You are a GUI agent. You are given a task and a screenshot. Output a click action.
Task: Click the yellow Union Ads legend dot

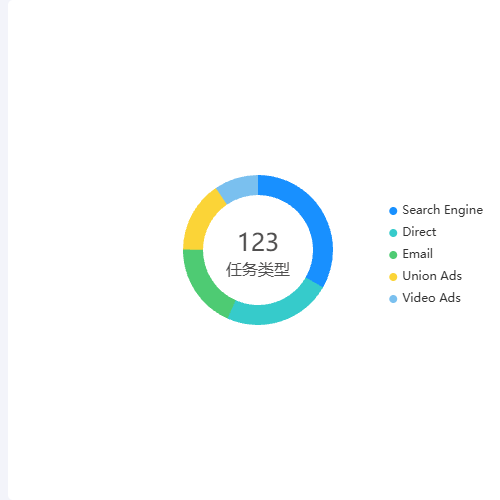coord(393,277)
